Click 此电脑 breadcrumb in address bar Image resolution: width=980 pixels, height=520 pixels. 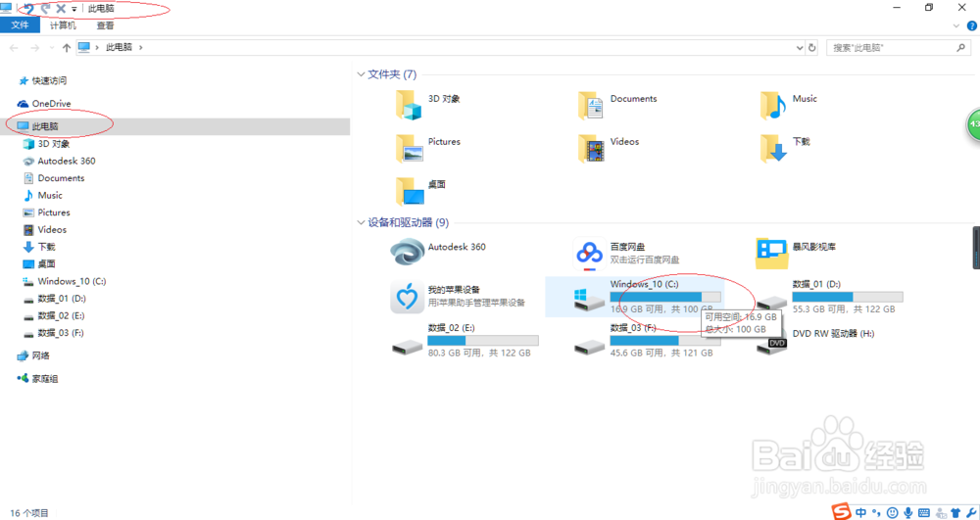pos(119,47)
